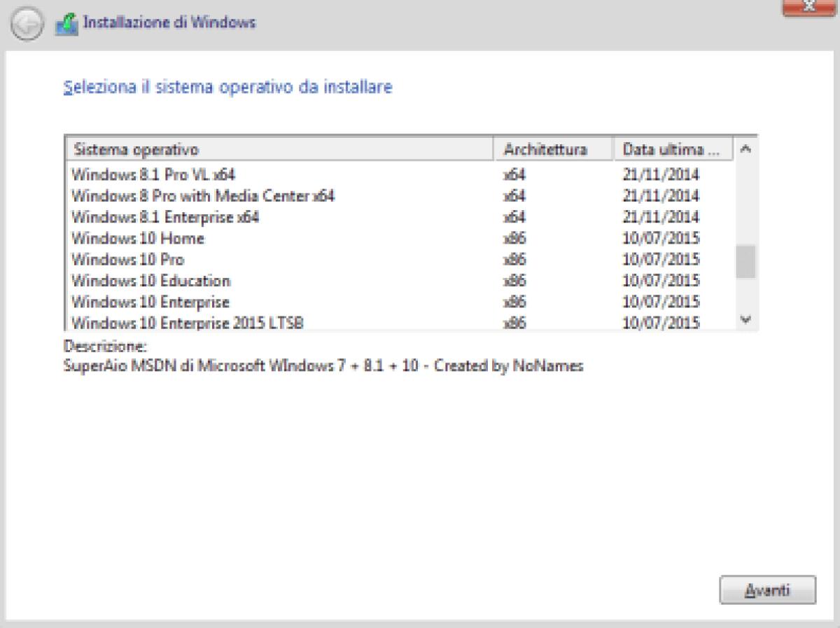Click the Avanti button

pos(768,590)
